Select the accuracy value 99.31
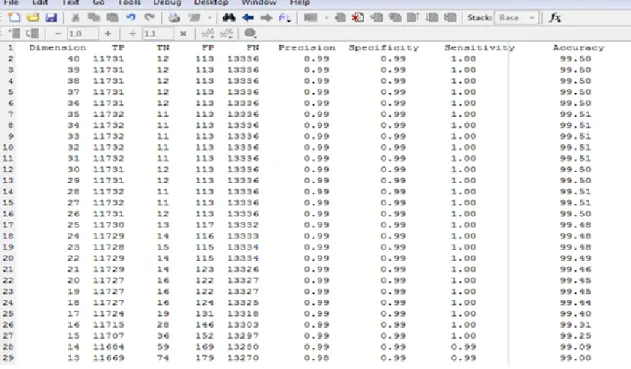The width and height of the screenshot is (631, 369). [575, 325]
